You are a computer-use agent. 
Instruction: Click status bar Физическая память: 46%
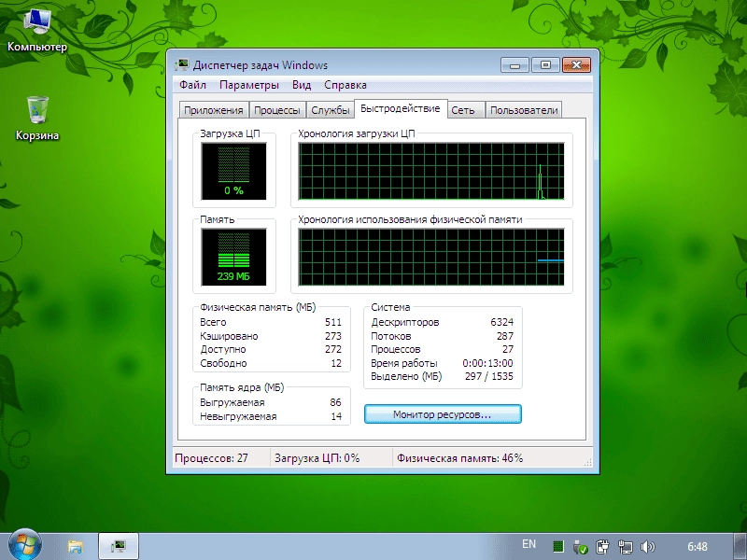[x=459, y=458]
